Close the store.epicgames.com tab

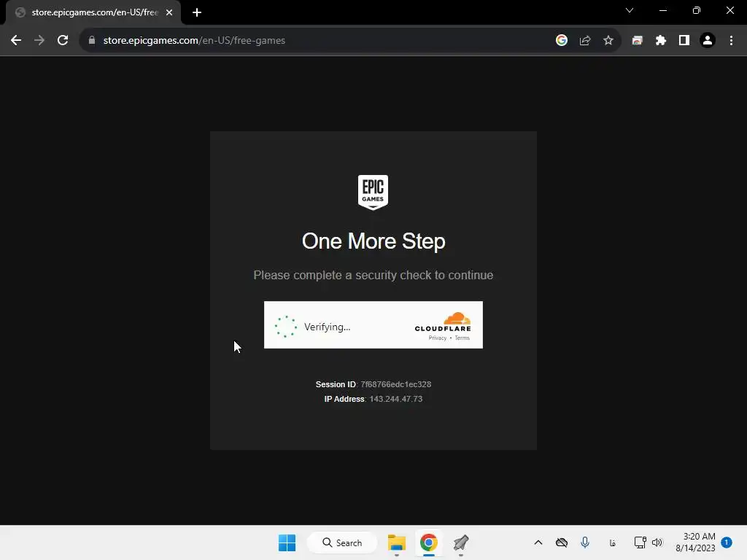(169, 12)
